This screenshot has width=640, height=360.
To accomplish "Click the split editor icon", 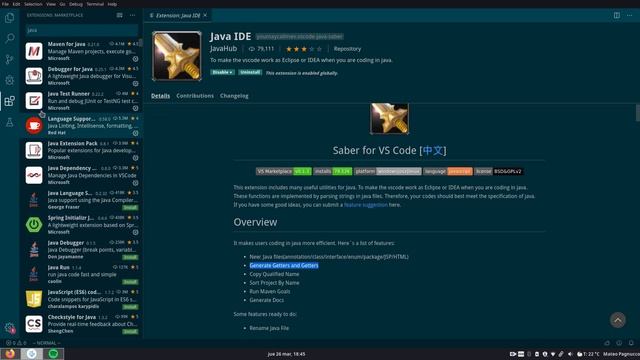I will [x=617, y=15].
